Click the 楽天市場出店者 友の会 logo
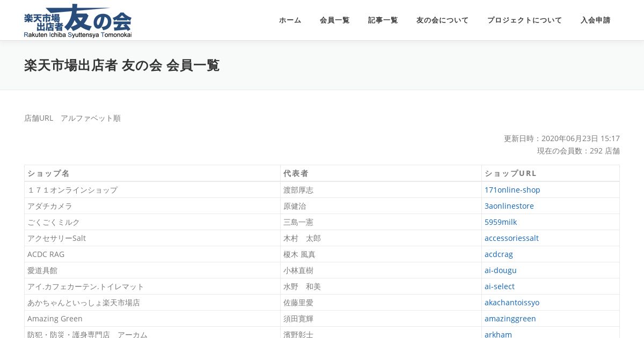The width and height of the screenshot is (644, 338). tap(78, 21)
